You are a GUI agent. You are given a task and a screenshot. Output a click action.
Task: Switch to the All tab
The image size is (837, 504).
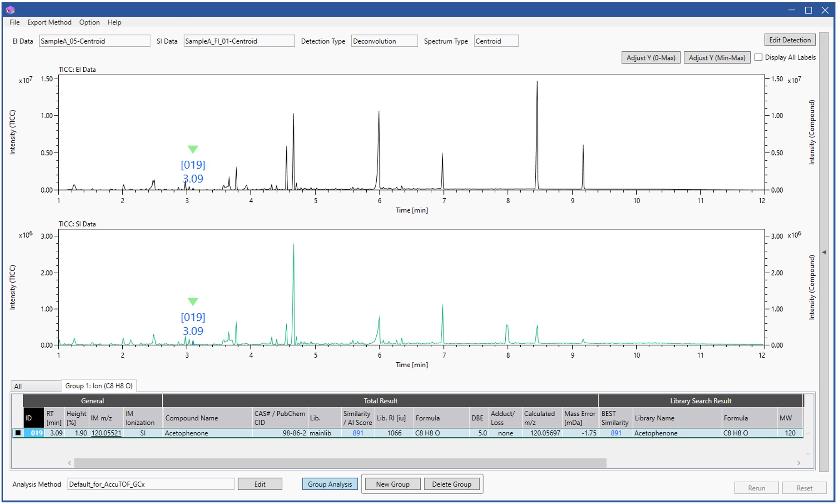[35, 386]
